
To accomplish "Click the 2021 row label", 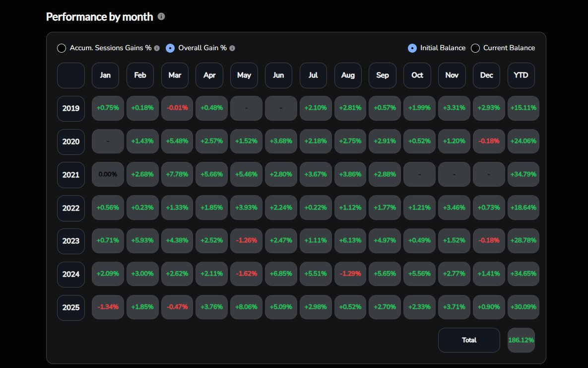I will tap(71, 175).
